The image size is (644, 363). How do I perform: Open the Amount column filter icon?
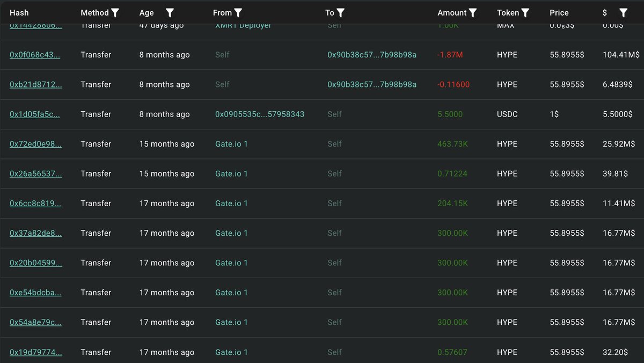[473, 12]
